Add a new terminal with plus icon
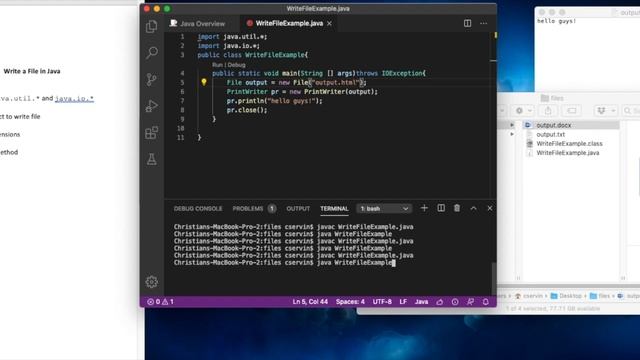 tap(424, 208)
